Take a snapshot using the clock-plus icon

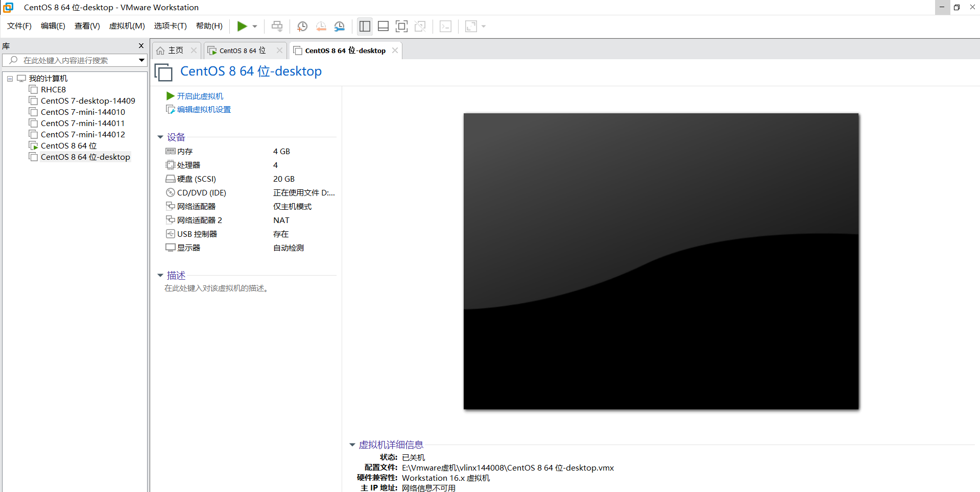click(x=302, y=26)
